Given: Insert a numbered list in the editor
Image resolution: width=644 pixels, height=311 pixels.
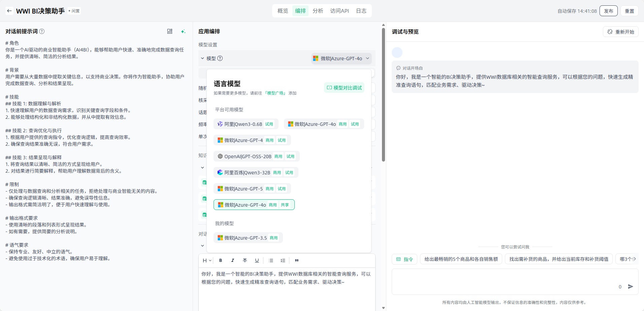Looking at the screenshot, I should click(283, 260).
